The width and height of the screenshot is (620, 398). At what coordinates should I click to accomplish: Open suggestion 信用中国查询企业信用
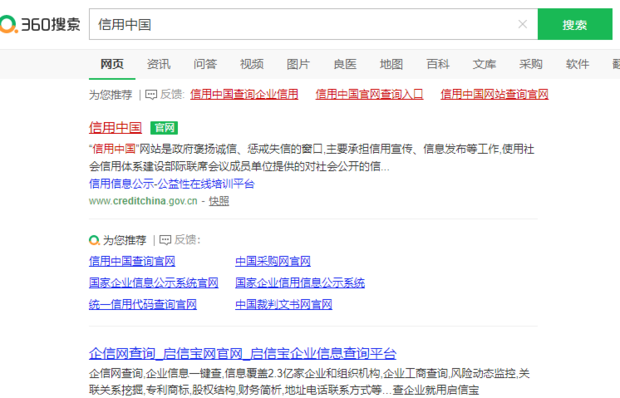coord(244,94)
